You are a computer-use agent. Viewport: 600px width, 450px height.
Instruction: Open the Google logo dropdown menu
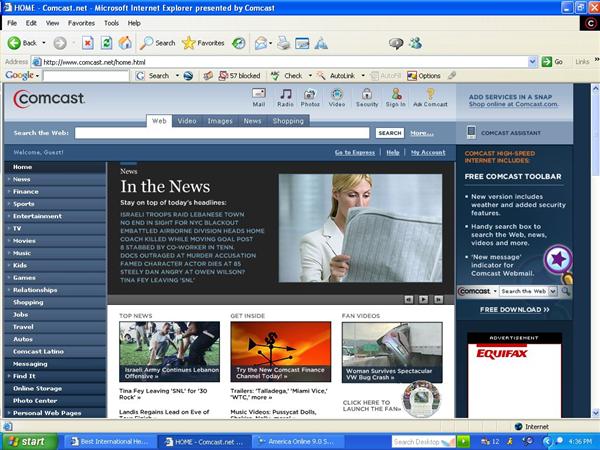coord(37,76)
